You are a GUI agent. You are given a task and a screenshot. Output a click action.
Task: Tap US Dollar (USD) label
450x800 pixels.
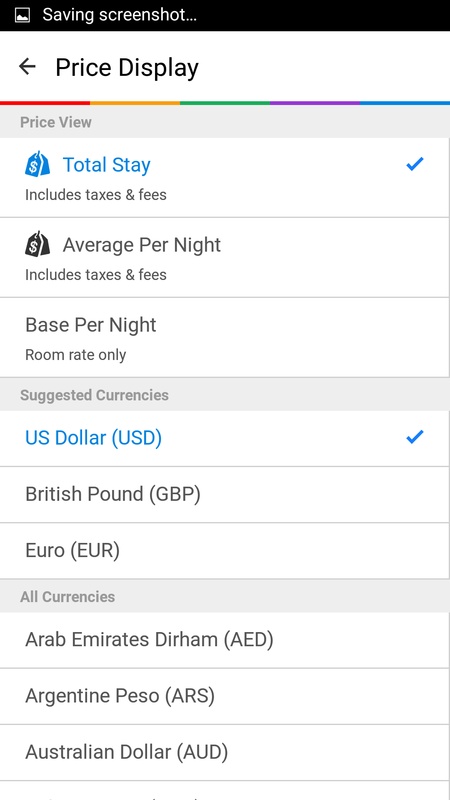(x=93, y=438)
